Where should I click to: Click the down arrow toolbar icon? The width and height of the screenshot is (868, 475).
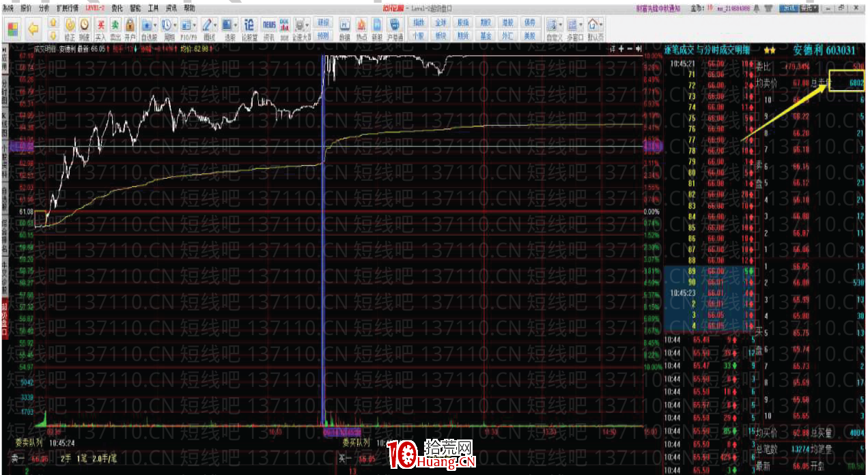pyautogui.click(x=53, y=35)
